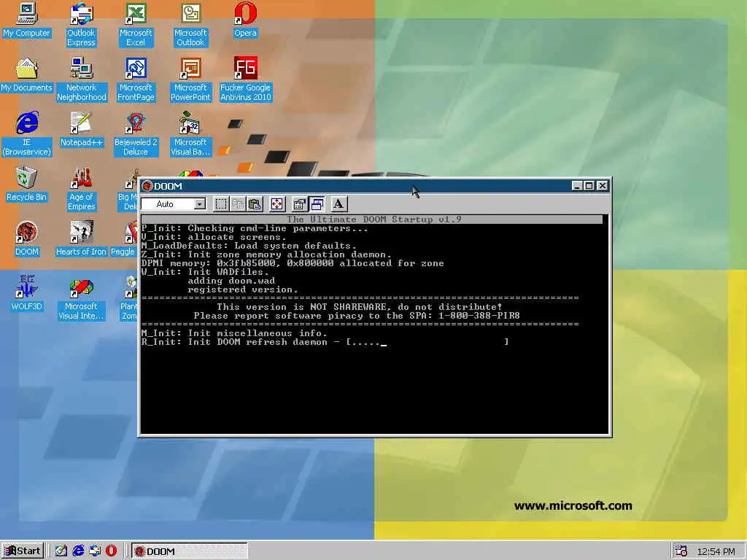Toggle the Background button in DOOM toolbar
This screenshot has height=560, width=747.
click(317, 204)
